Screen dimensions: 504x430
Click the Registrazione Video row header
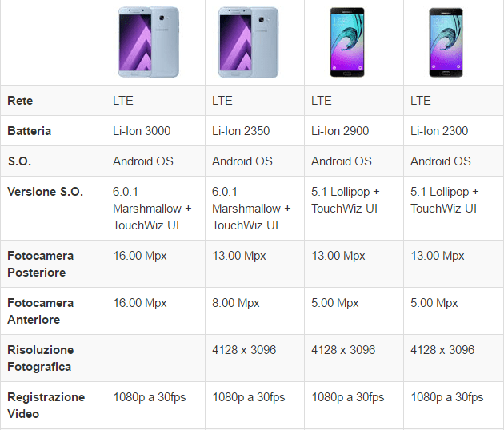(x=46, y=405)
